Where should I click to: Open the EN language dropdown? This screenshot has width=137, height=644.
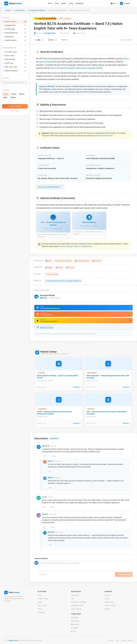click(x=114, y=3)
